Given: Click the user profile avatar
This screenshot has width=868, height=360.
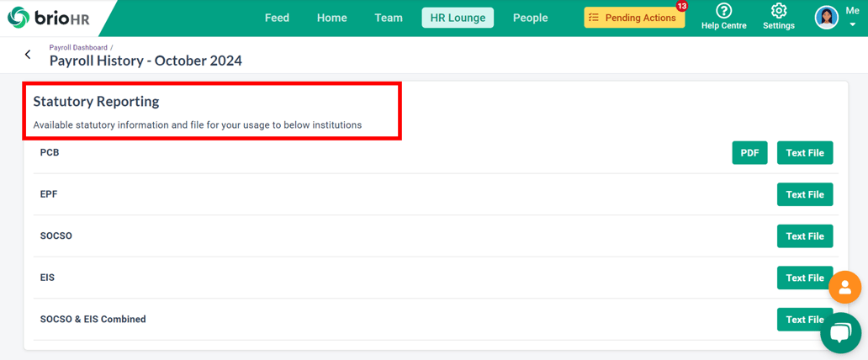Looking at the screenshot, I should 827,18.
